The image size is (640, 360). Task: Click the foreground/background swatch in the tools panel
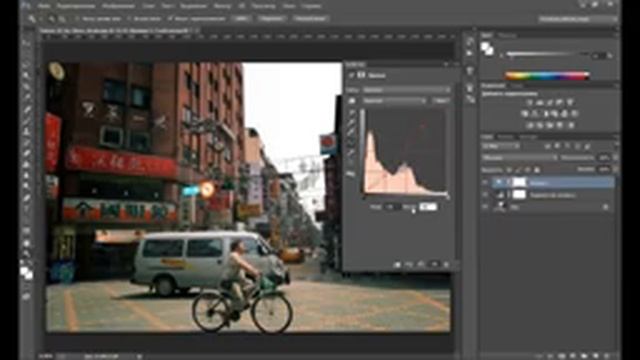27,273
